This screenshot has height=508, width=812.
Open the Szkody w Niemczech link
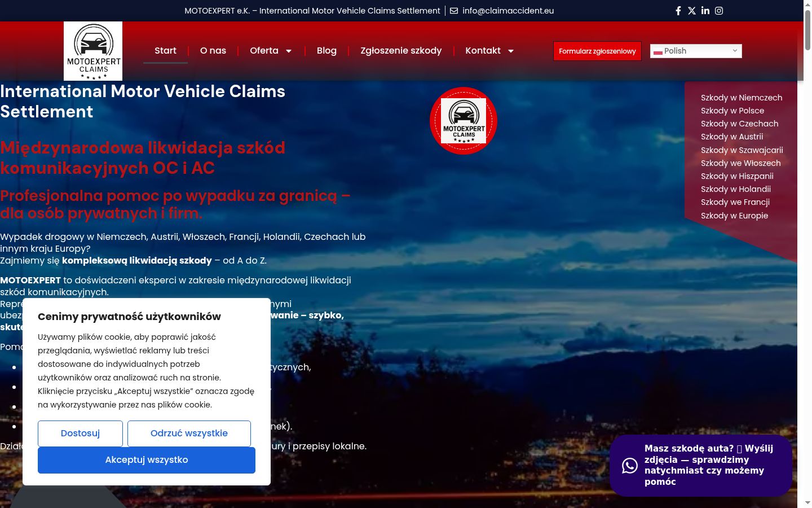click(x=742, y=98)
